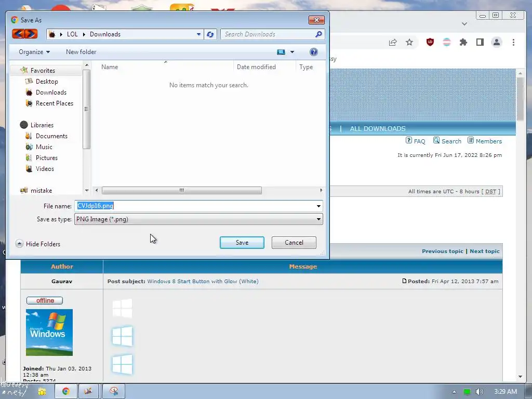Image resolution: width=532 pixels, height=399 pixels.
Task: Click the LOL breadcrumb in path
Action: (x=72, y=34)
